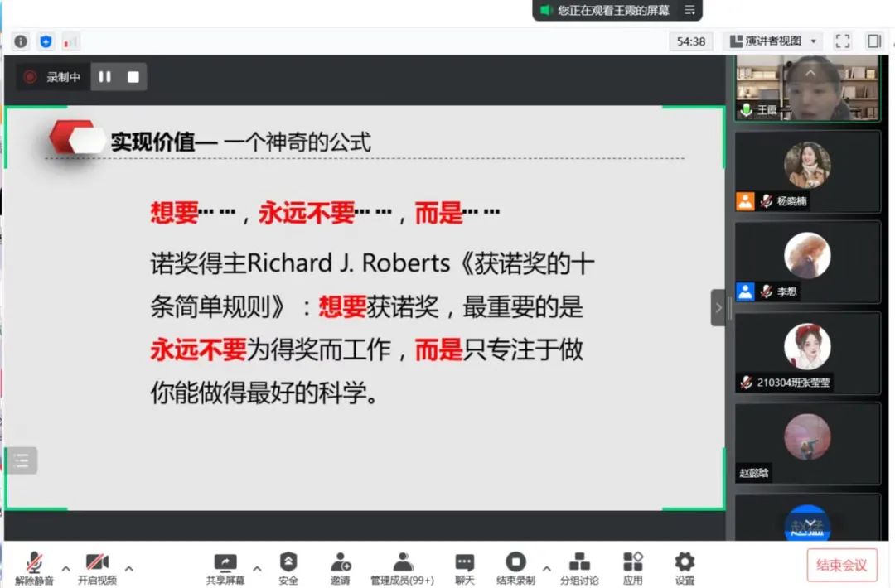
Task: Expand share options arrow beside 共享屏幕
Action: 257,569
